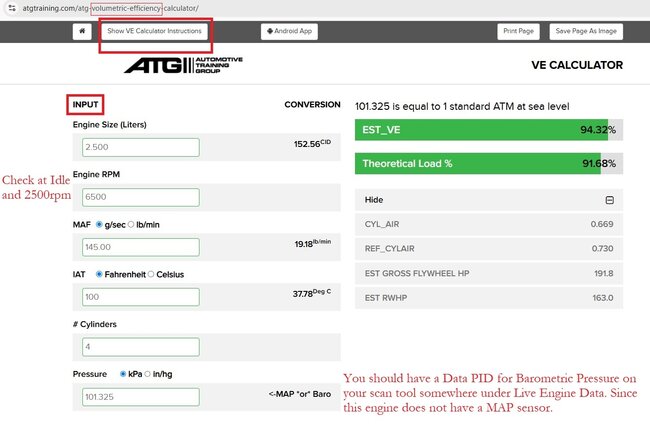
Task: Select MAF lb/min radio button
Action: point(131,225)
